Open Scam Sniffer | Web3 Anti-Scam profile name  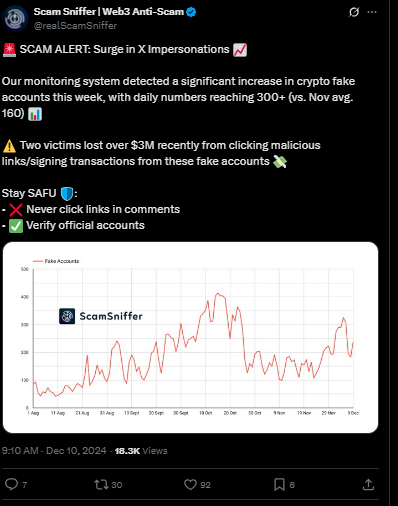(109, 12)
